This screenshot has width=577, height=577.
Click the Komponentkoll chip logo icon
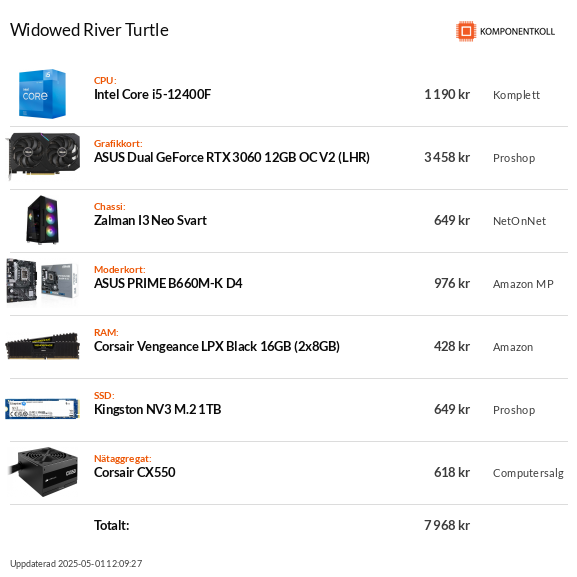tap(466, 31)
